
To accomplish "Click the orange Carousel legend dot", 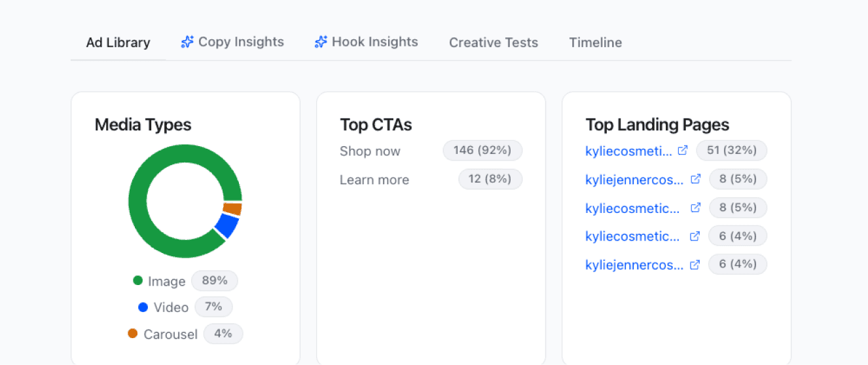I will coord(133,334).
